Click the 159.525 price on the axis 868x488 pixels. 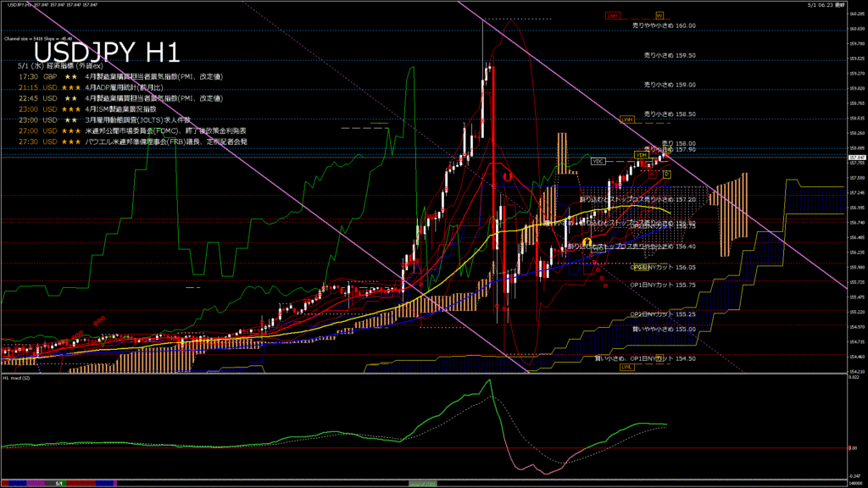click(x=857, y=58)
